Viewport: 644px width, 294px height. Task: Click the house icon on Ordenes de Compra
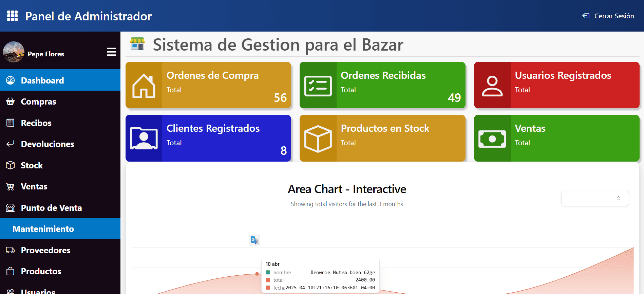point(144,86)
